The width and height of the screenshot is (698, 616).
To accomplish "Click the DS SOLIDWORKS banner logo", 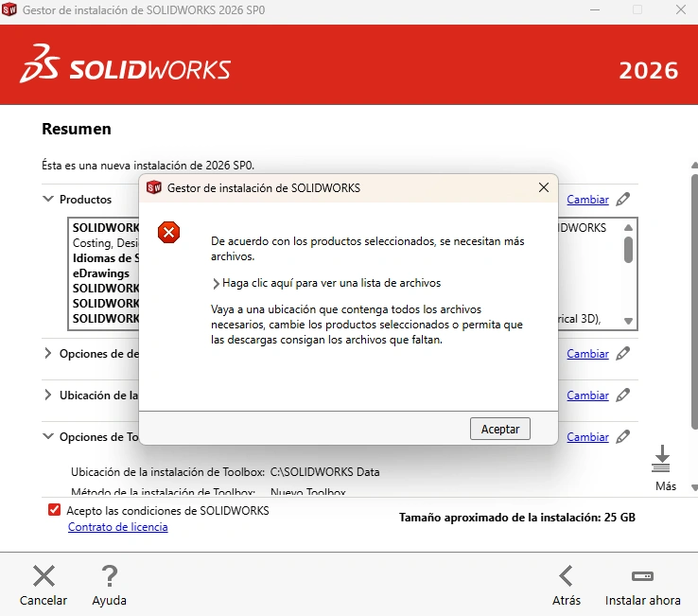I will coord(125,64).
